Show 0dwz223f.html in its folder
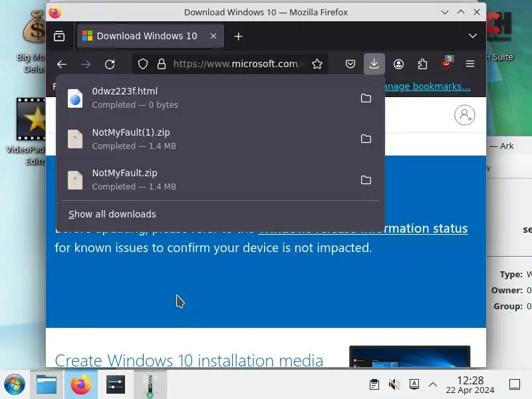532x399 pixels. point(366,98)
